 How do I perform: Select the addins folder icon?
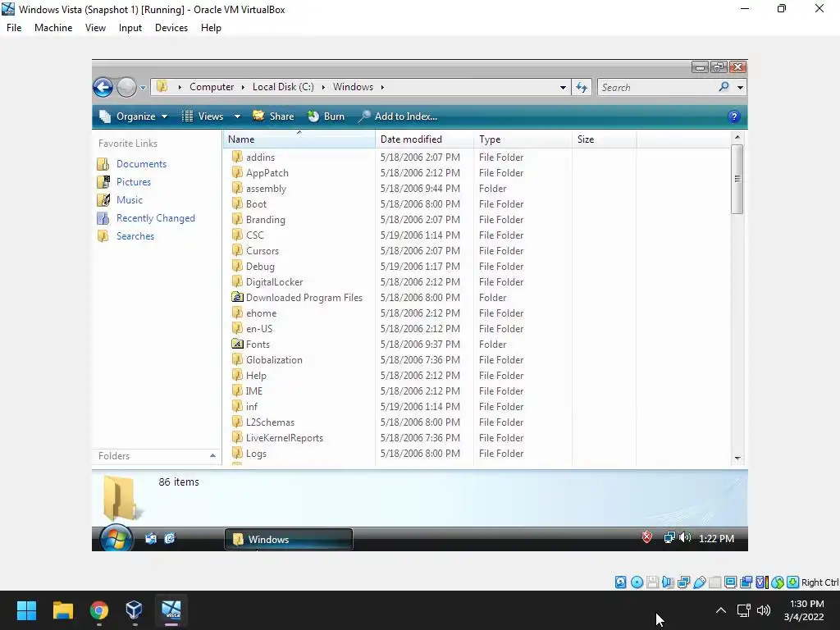point(237,157)
